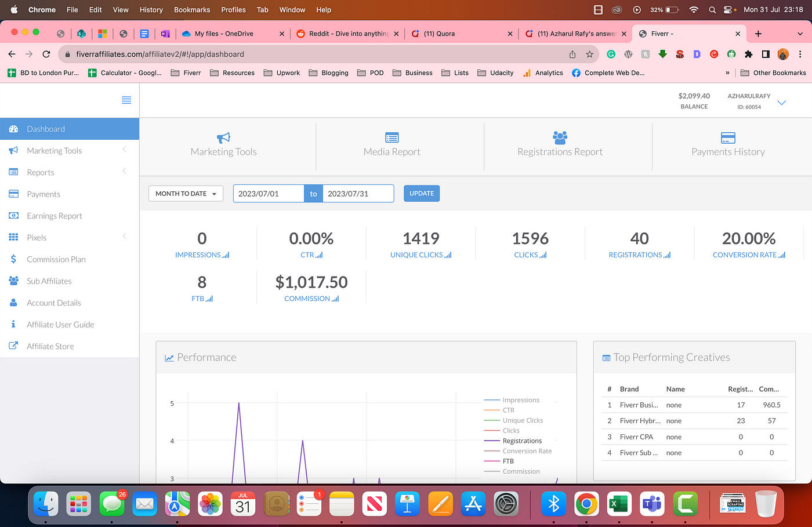Click the UPDATE button
The width and height of the screenshot is (812, 527).
[422, 194]
